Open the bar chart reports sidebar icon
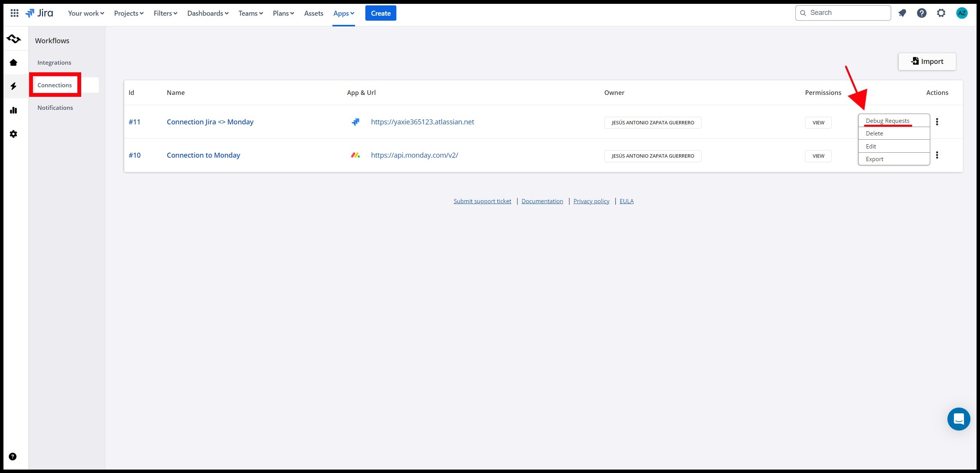This screenshot has height=473, width=980. coord(13,110)
